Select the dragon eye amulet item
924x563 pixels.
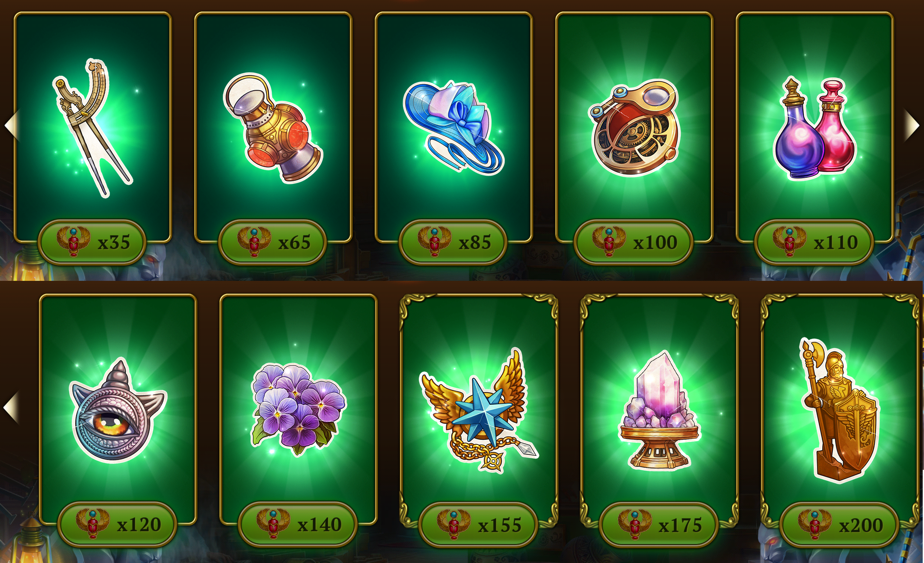[x=118, y=410]
